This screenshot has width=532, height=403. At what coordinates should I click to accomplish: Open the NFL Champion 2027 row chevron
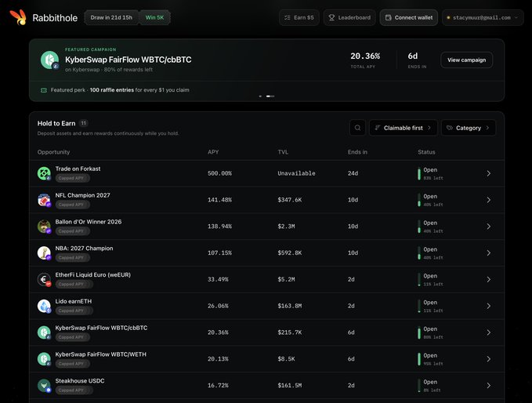pyautogui.click(x=489, y=200)
